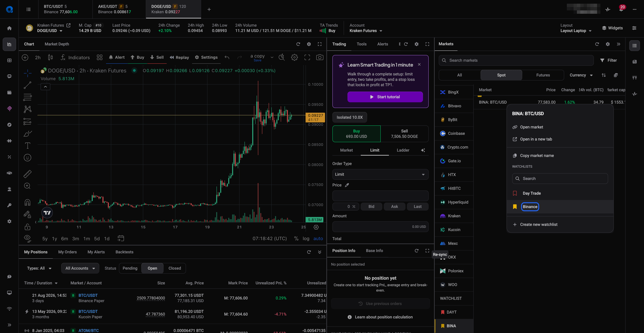This screenshot has width=644, height=333.
Task: Select the ruler measure tool
Action: 28,174
